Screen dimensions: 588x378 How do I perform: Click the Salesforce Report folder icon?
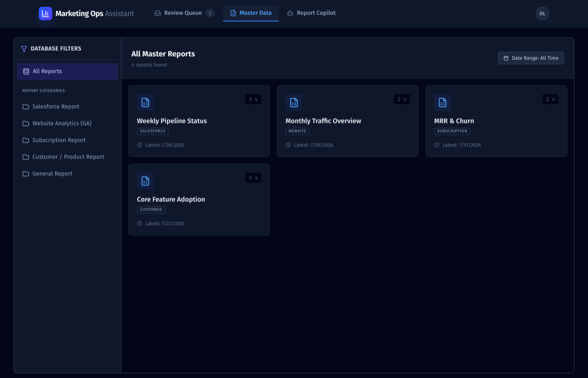tap(25, 106)
